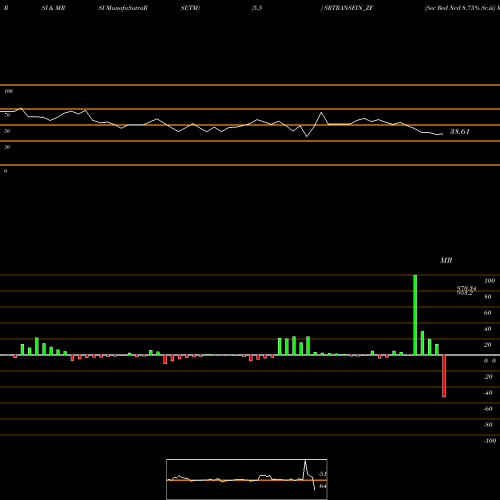Open the mini overview chart thumbnail
Image resolution: width=500 pixels, height=500 pixels.
pos(247,479)
